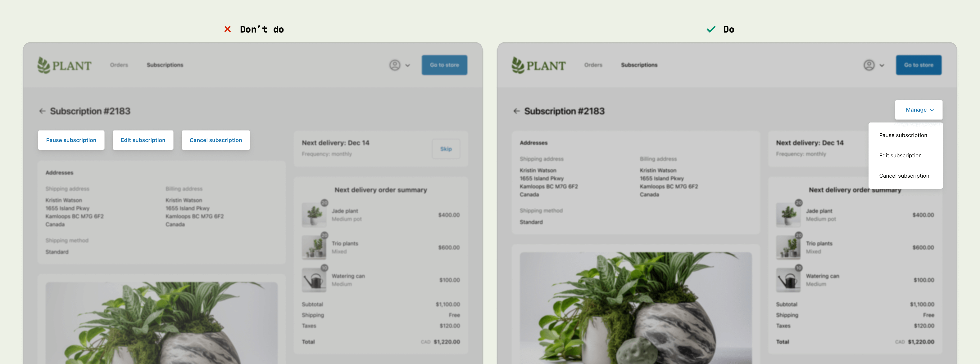Choose Pause subscription from Manage menu

click(903, 135)
